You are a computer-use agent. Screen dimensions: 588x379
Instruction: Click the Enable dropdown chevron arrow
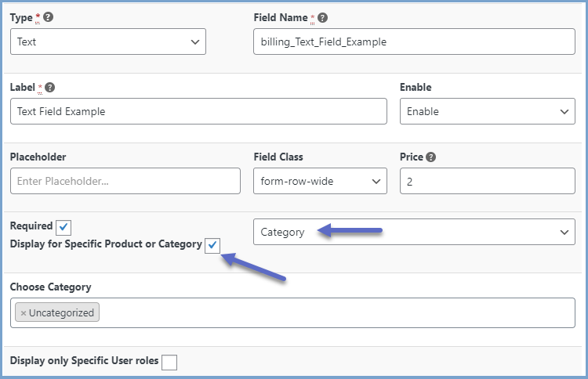564,111
